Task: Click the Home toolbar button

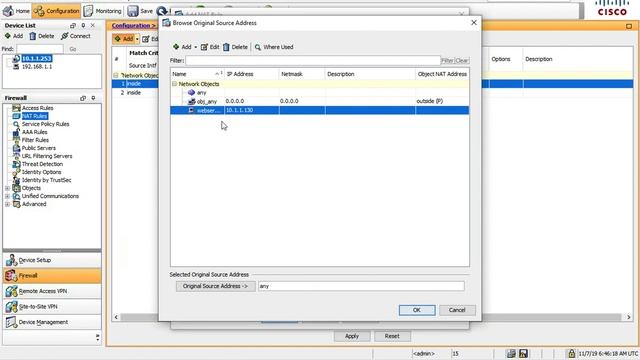Action: (x=16, y=11)
